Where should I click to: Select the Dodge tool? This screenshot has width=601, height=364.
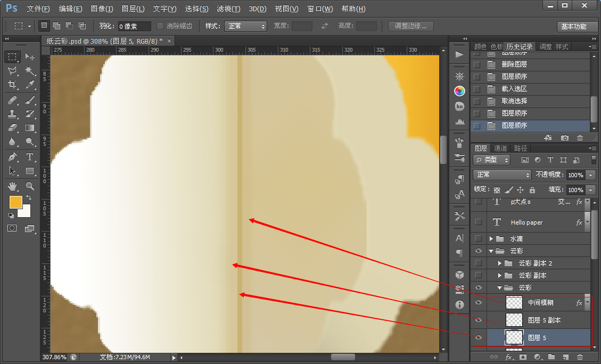[29, 142]
